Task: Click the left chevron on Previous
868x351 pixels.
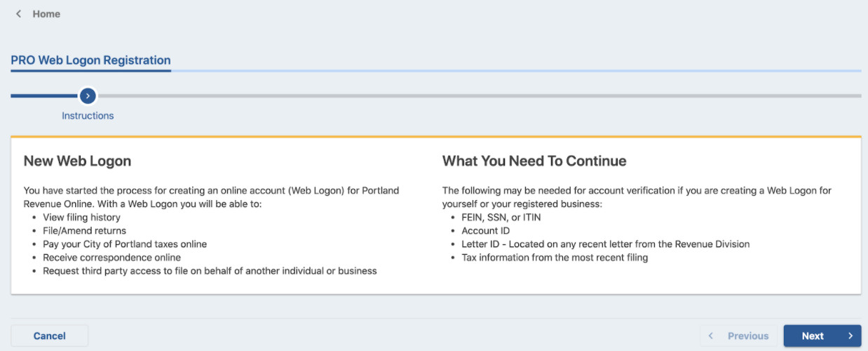Action: 711,336
